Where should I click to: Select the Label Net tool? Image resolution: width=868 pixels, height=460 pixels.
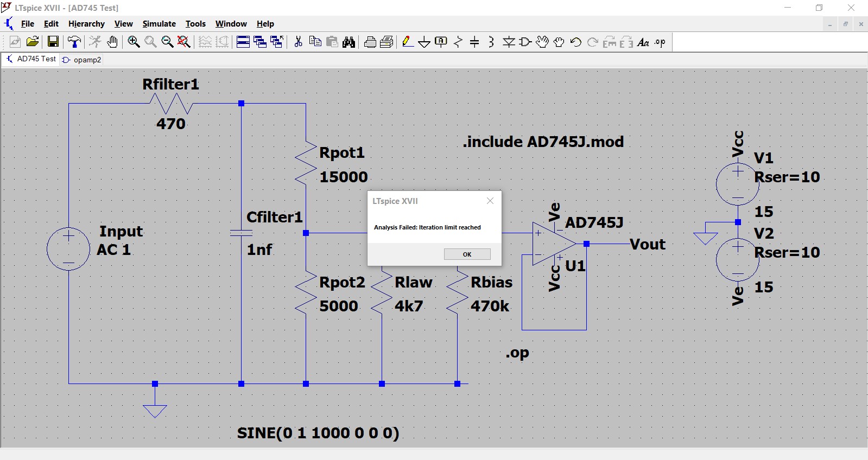pyautogui.click(x=441, y=42)
